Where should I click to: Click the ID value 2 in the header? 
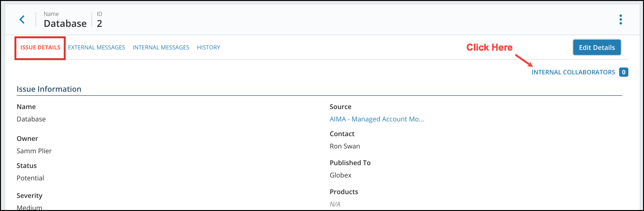pyautogui.click(x=99, y=24)
